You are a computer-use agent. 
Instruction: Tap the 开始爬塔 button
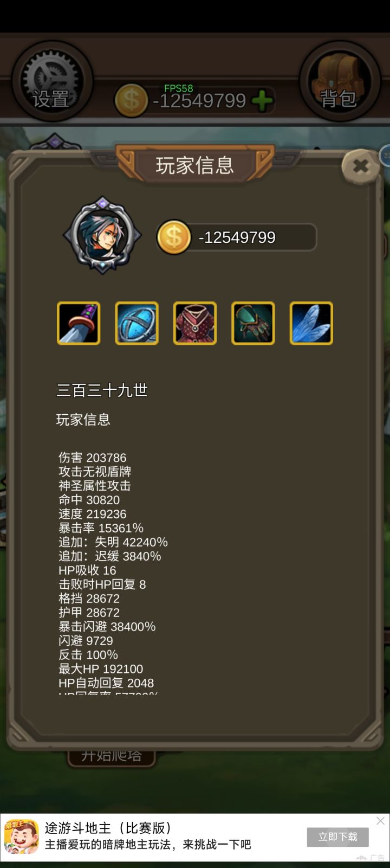[112, 755]
